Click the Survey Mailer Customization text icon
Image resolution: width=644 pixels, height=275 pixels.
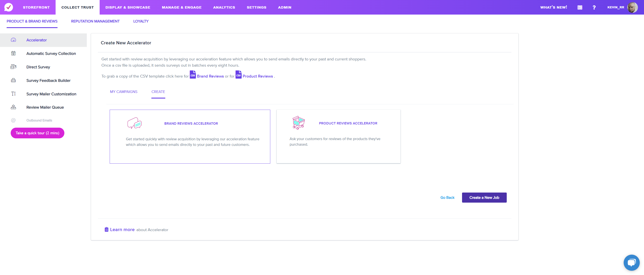[13, 94]
